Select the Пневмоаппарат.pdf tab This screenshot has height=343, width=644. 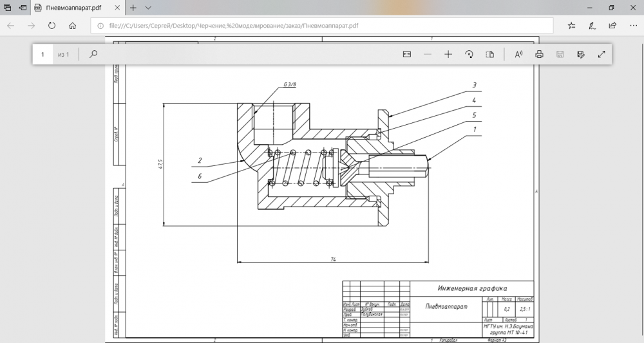click(74, 8)
